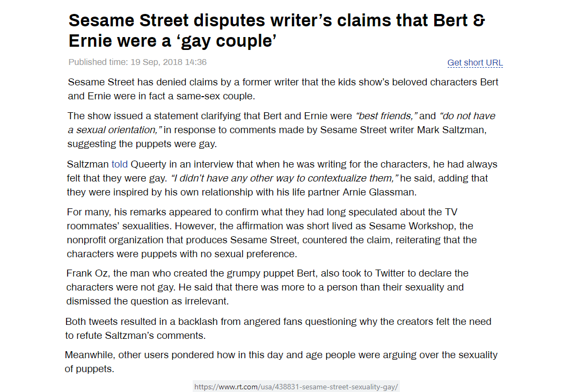Click the paragraph beginning 'For many, his remarks'
The height and width of the screenshot is (392, 577).
click(272, 233)
